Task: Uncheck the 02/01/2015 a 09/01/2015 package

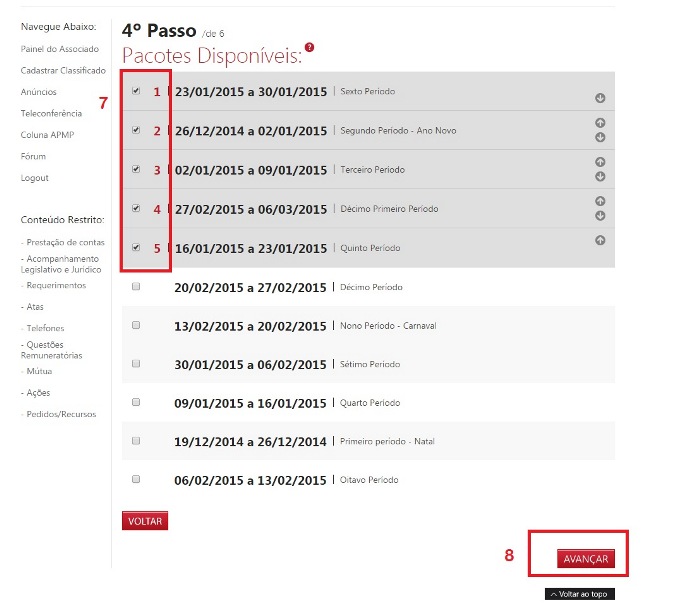Action: 136,169
